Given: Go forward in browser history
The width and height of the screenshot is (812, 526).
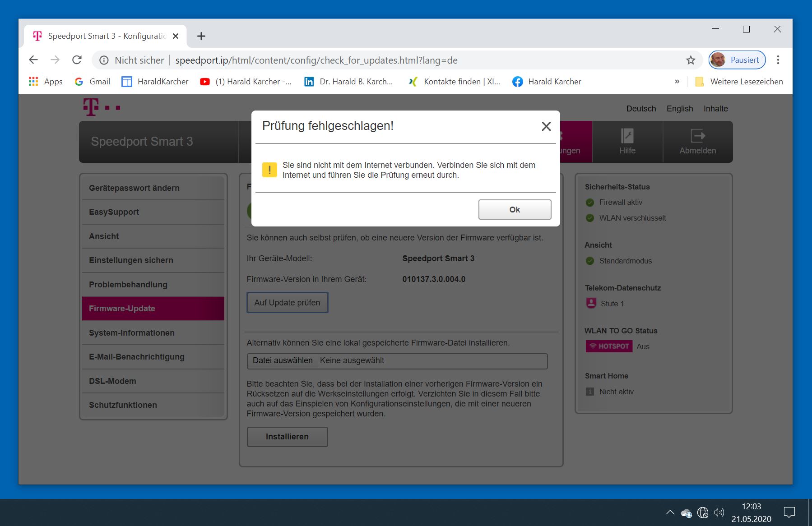Looking at the screenshot, I should click(x=55, y=60).
